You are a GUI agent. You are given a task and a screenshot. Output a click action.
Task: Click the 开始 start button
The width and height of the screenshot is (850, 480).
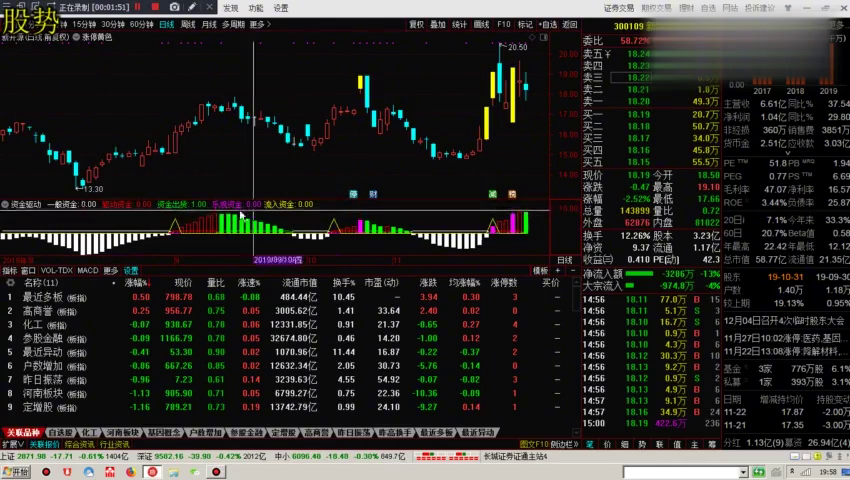tap(15, 472)
